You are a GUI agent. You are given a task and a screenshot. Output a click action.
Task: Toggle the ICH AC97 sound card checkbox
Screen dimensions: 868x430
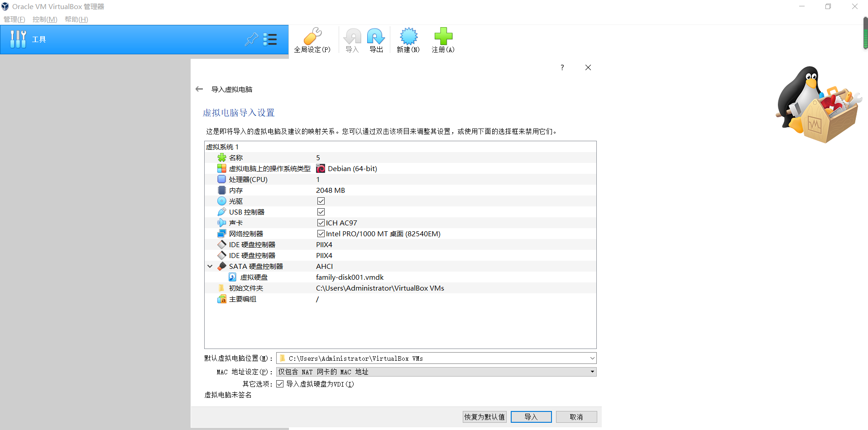coord(321,223)
